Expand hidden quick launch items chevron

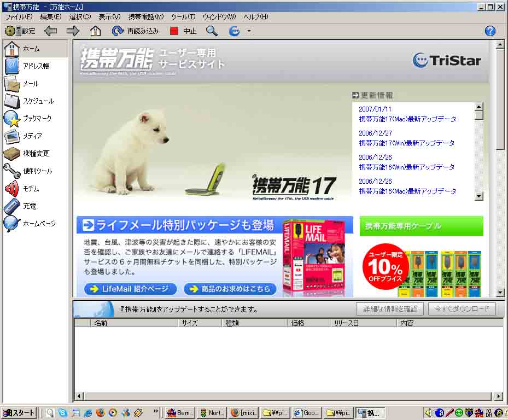[x=155, y=411]
